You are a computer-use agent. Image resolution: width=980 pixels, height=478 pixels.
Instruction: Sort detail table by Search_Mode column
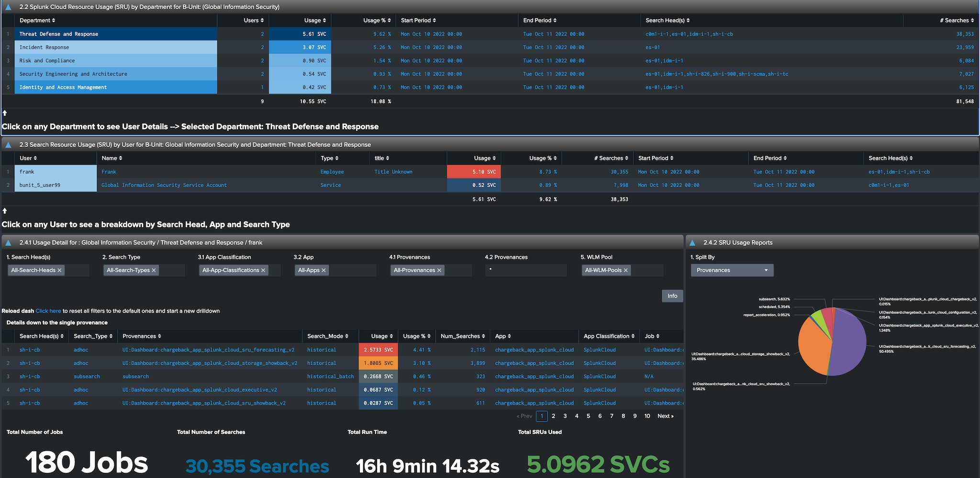click(x=328, y=336)
